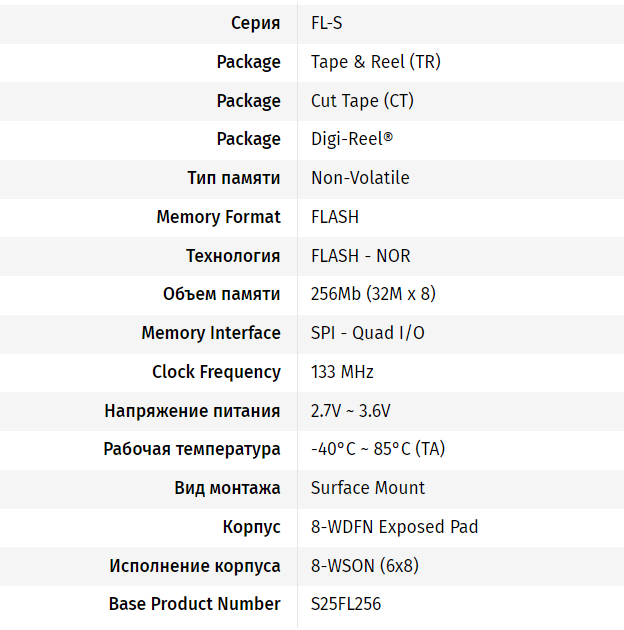Viewport: 624px width, 630px height.
Task: Click the FL-S series value
Action: pyautogui.click(x=327, y=23)
